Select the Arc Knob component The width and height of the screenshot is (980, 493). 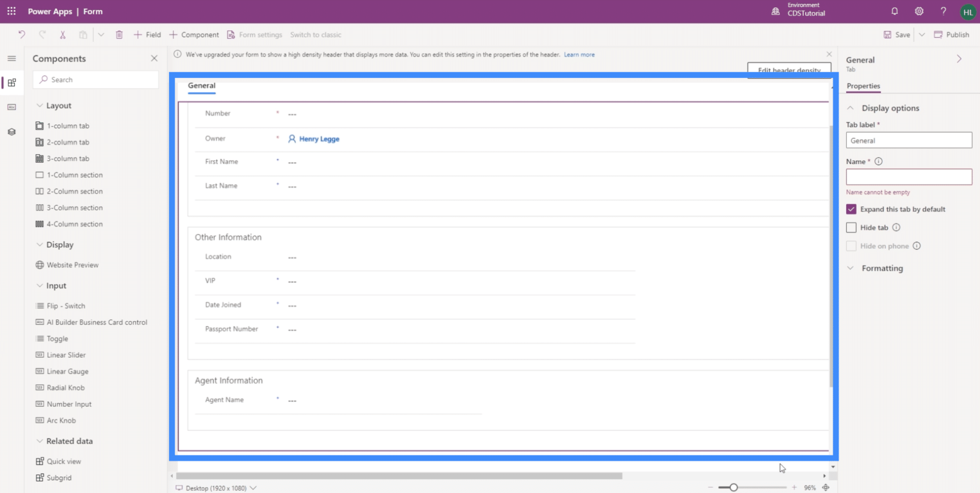point(56,420)
